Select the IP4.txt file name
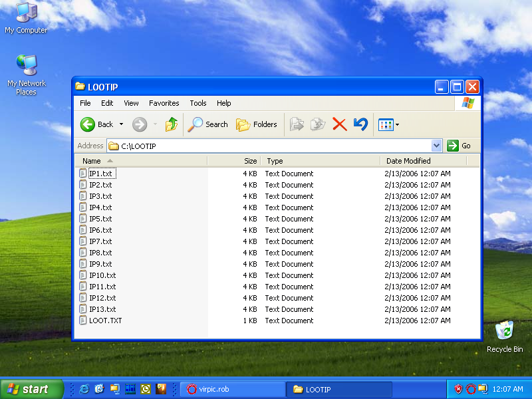The image size is (532, 399). [x=100, y=207]
